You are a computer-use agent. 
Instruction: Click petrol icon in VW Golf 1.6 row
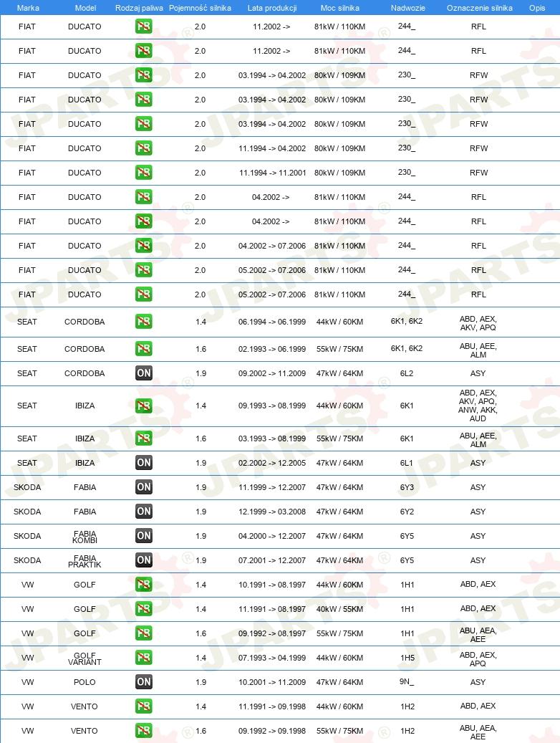(143, 633)
